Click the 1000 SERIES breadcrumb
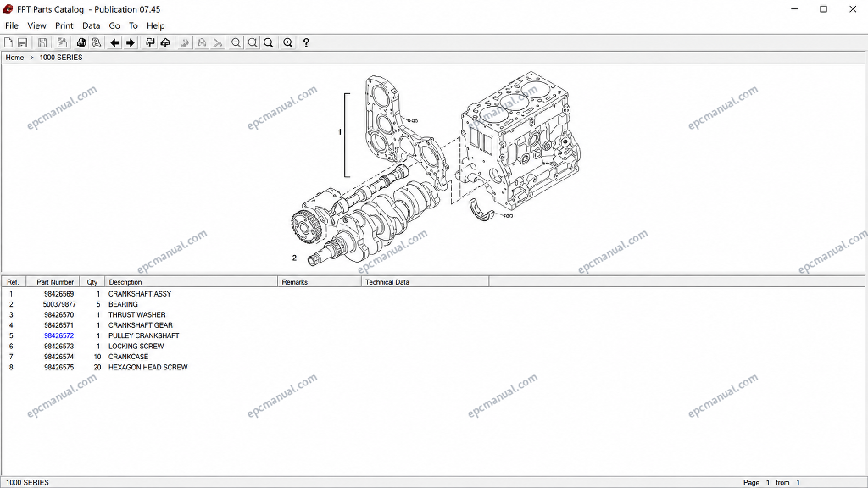Image resolution: width=868 pixels, height=488 pixels. pyautogui.click(x=61, y=58)
